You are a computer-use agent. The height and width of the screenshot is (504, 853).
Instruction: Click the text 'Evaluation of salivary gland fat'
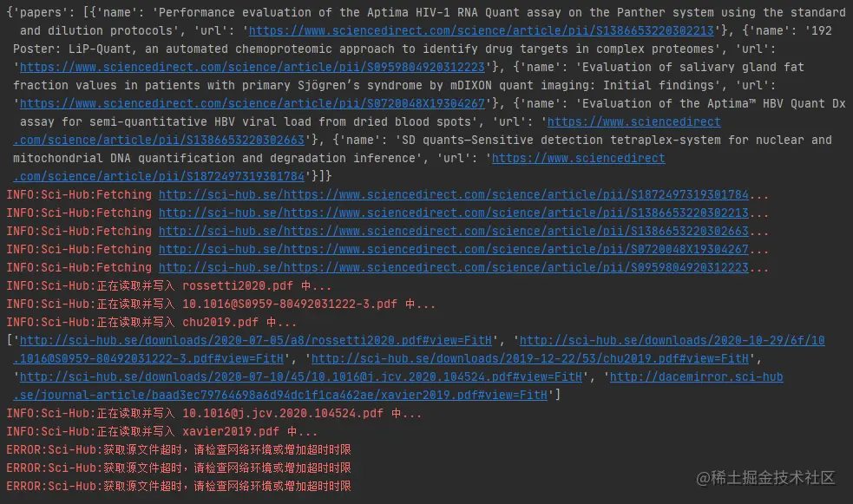pyautogui.click(x=693, y=68)
